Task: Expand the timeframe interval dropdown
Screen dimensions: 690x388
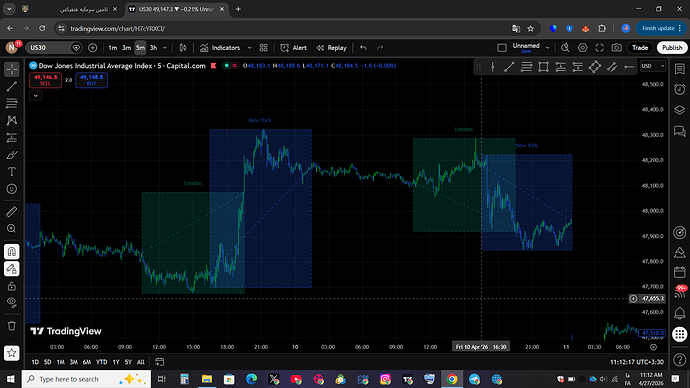Action: [x=165, y=48]
